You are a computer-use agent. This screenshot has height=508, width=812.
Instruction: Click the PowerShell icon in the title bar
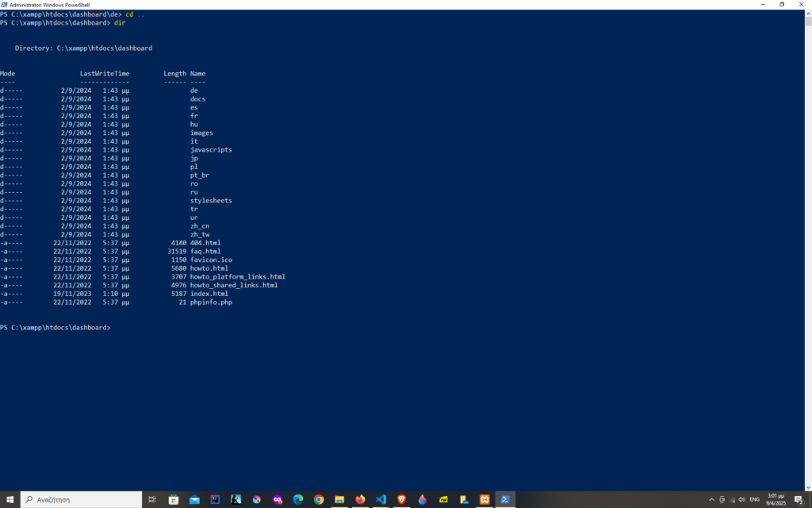(5, 4)
